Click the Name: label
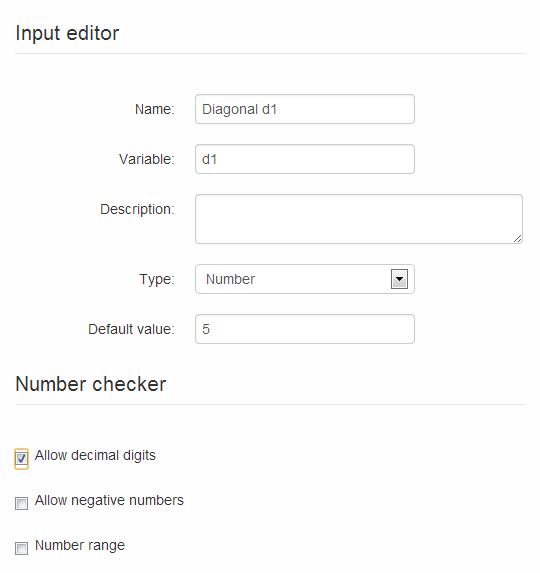540x573 pixels. [x=155, y=109]
